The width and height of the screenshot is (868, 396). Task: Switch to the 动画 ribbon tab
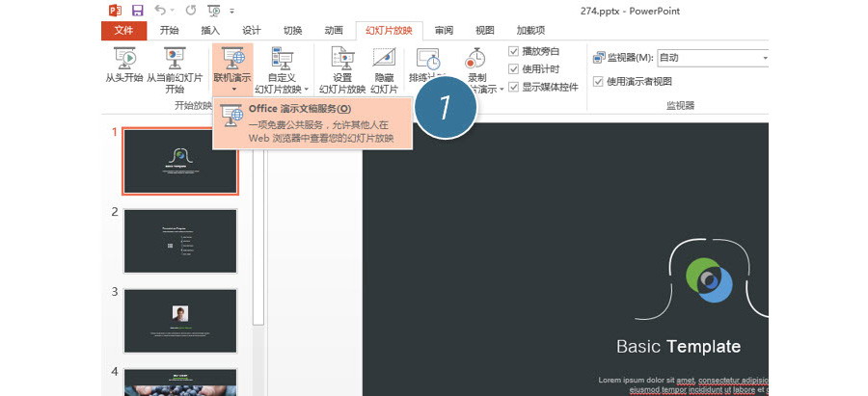pyautogui.click(x=334, y=31)
